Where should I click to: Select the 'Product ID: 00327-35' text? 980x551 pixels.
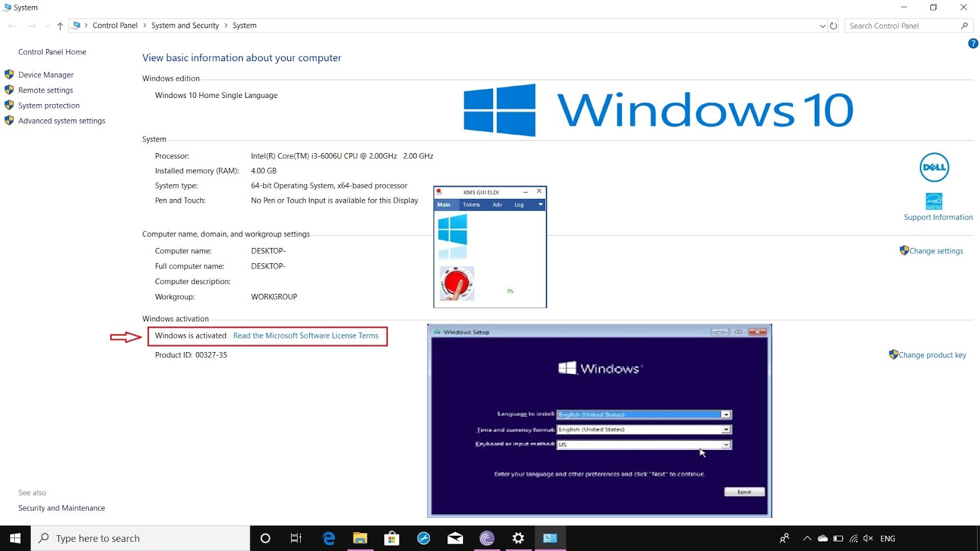191,355
